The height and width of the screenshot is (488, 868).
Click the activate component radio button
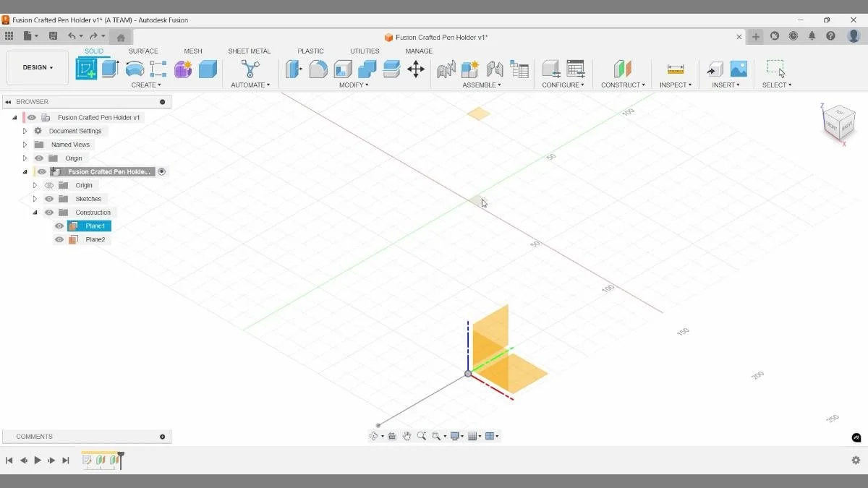[x=162, y=171]
